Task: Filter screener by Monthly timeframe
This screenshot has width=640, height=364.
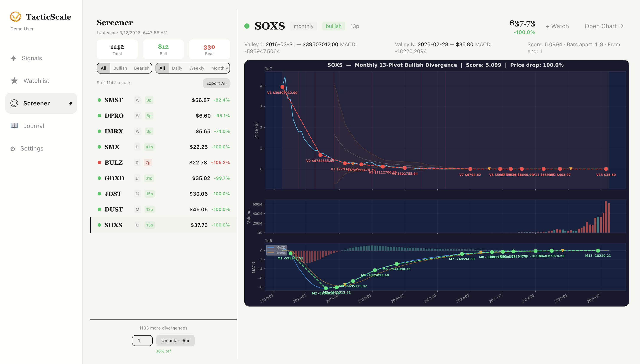Action: pos(219,68)
